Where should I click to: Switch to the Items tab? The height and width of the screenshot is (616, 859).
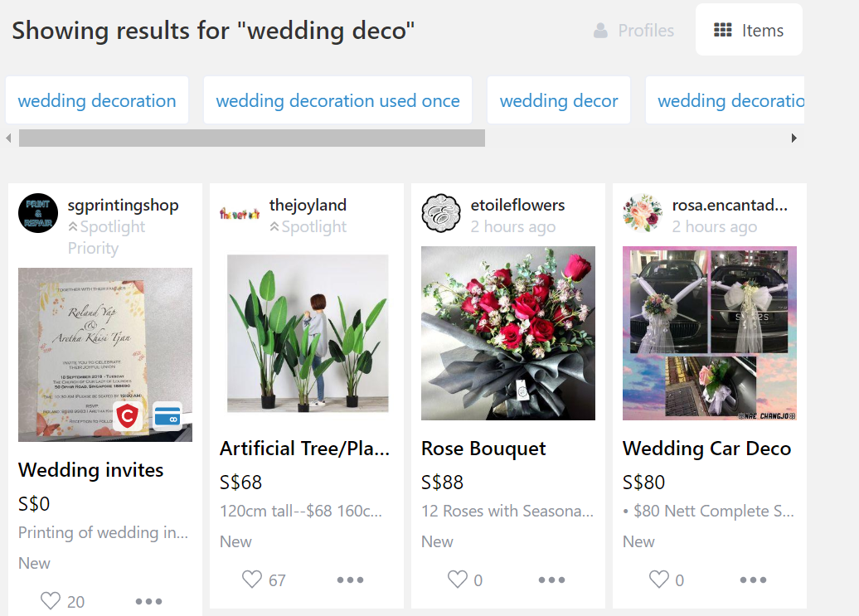point(749,31)
